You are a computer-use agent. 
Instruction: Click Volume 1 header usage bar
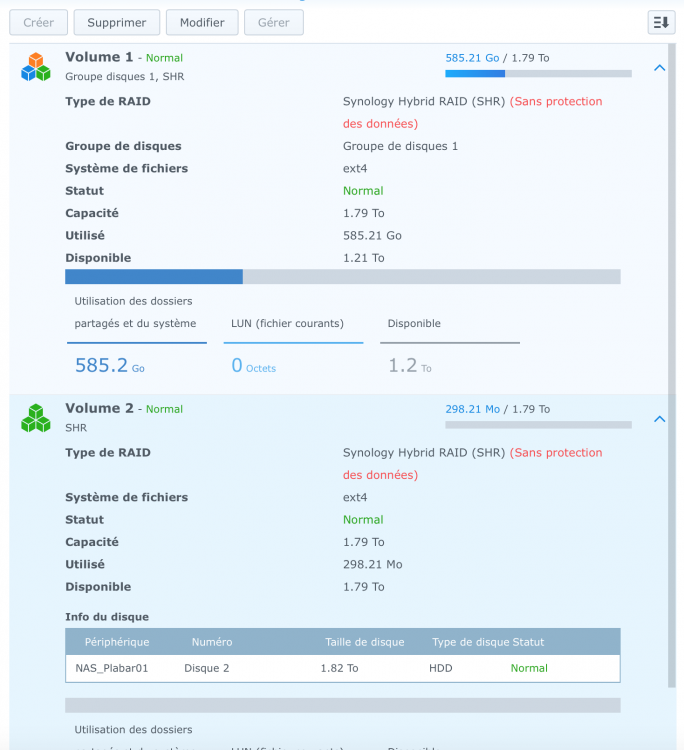538,74
